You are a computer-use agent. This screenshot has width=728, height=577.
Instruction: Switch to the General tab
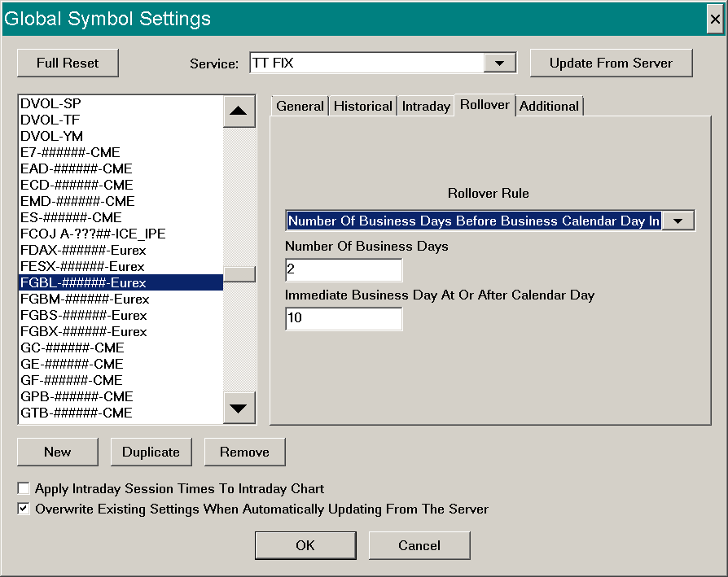tap(300, 107)
